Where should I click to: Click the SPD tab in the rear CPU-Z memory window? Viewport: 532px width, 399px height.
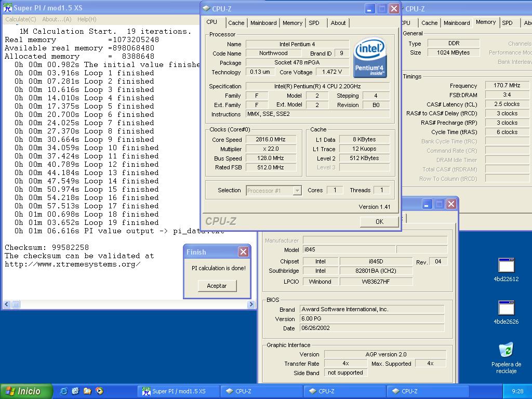point(507,23)
